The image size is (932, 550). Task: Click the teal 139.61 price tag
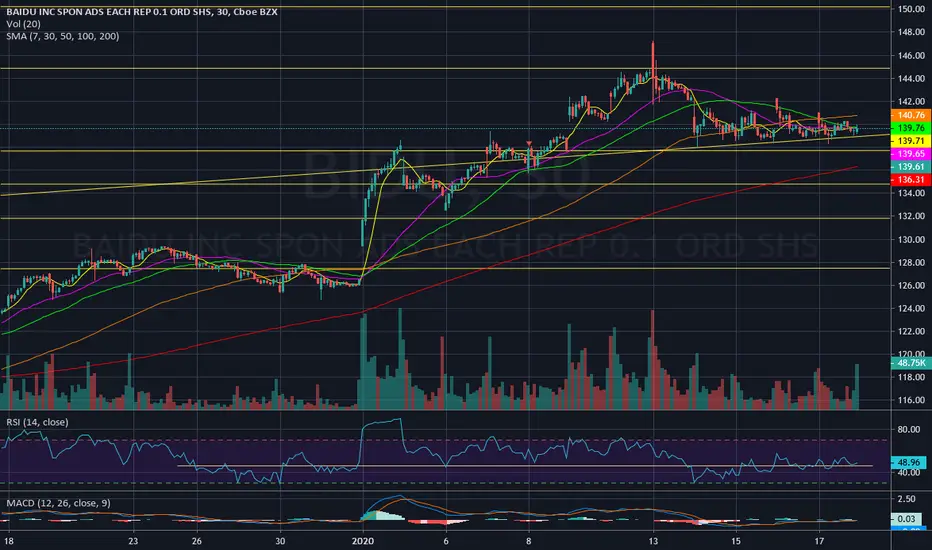pyautogui.click(x=911, y=167)
